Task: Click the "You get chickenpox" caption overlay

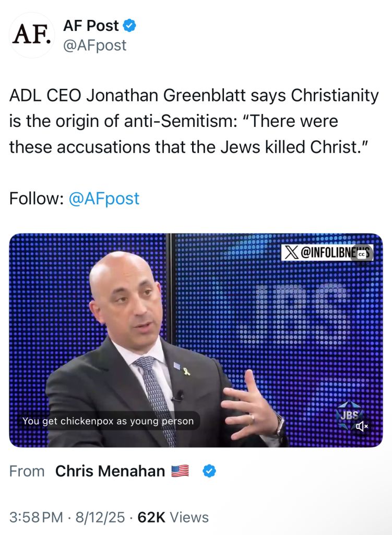Action: [x=108, y=421]
